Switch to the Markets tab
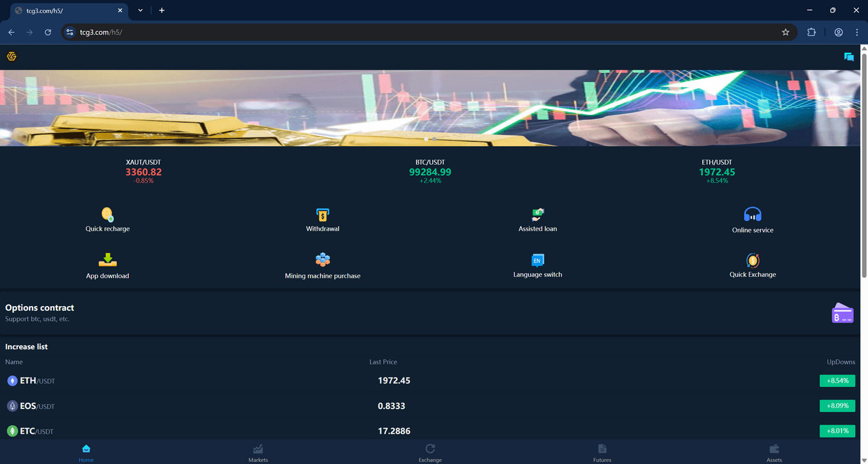This screenshot has height=464, width=868. click(258, 452)
